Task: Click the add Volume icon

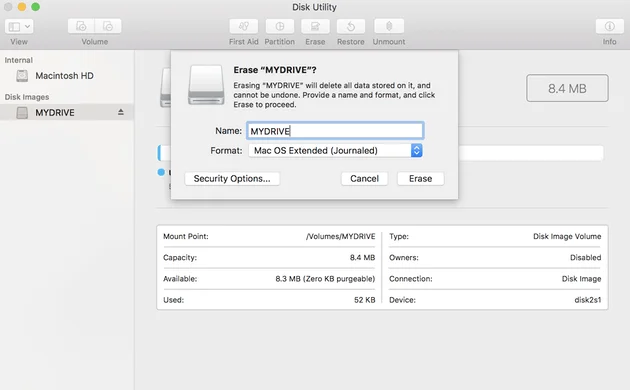Action: (x=81, y=27)
